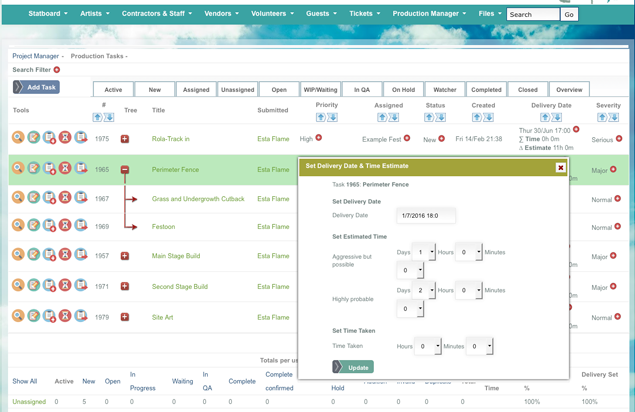
Task: Click the rightmost tool icon in Site Art row
Action: [81, 316]
